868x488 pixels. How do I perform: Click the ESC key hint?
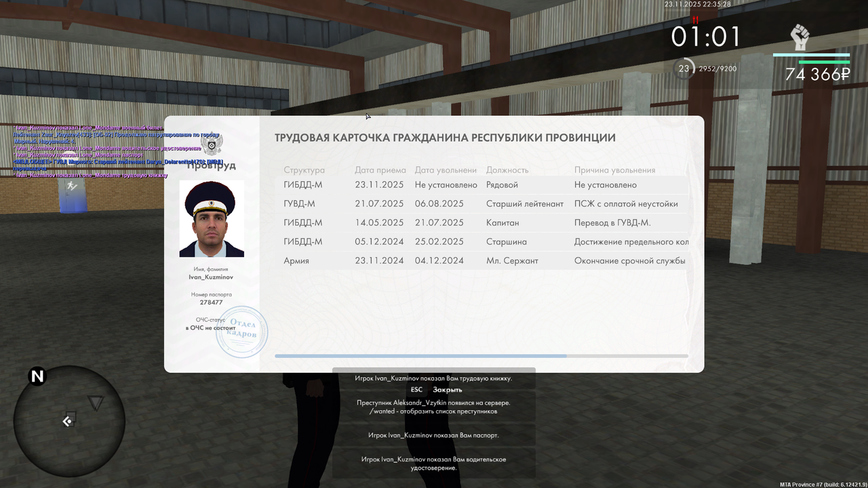[416, 390]
